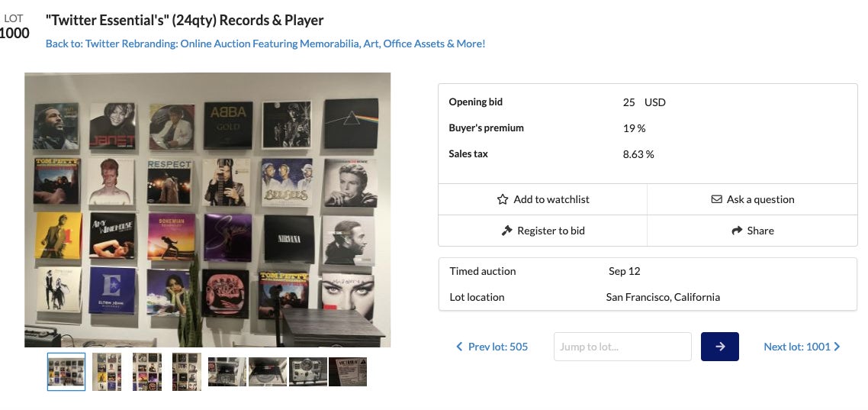868x410 pixels.
Task: Click the envelope icon for Ask a question
Action: [716, 199]
